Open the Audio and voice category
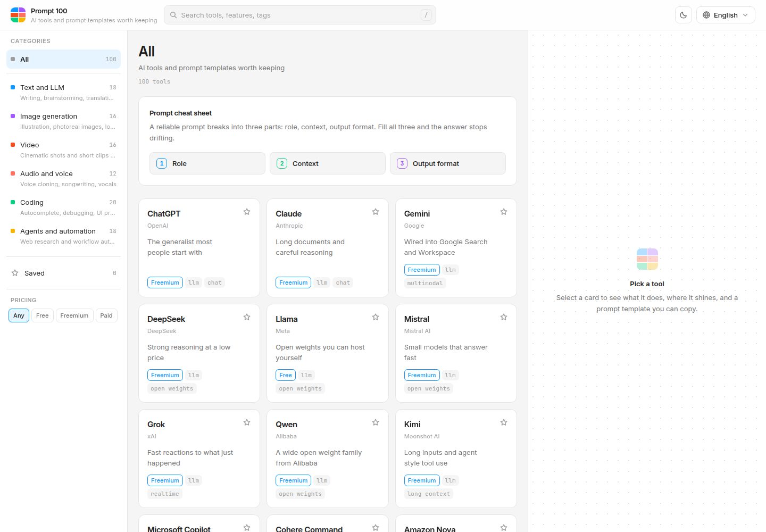The width and height of the screenshot is (766, 532). coord(63,178)
